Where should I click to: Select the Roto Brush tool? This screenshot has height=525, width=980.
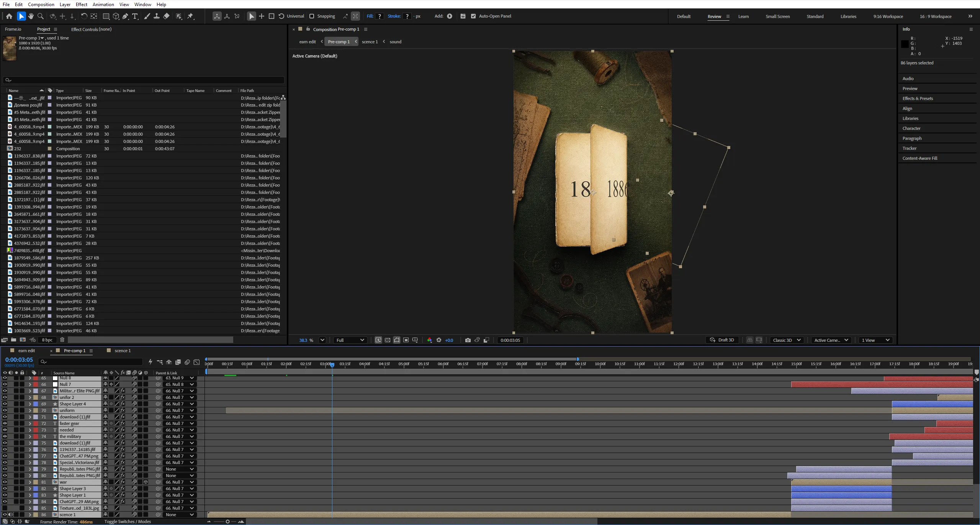point(179,16)
